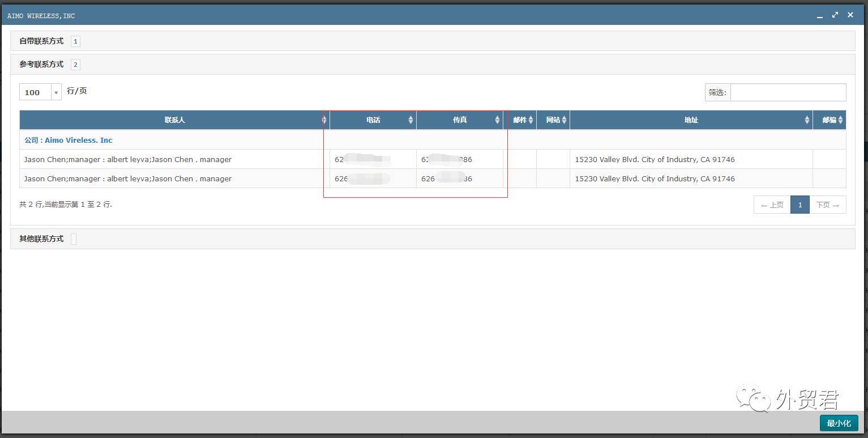The height and width of the screenshot is (438, 868).
Task: Click the row count summary 共 2 行
Action: tap(66, 205)
